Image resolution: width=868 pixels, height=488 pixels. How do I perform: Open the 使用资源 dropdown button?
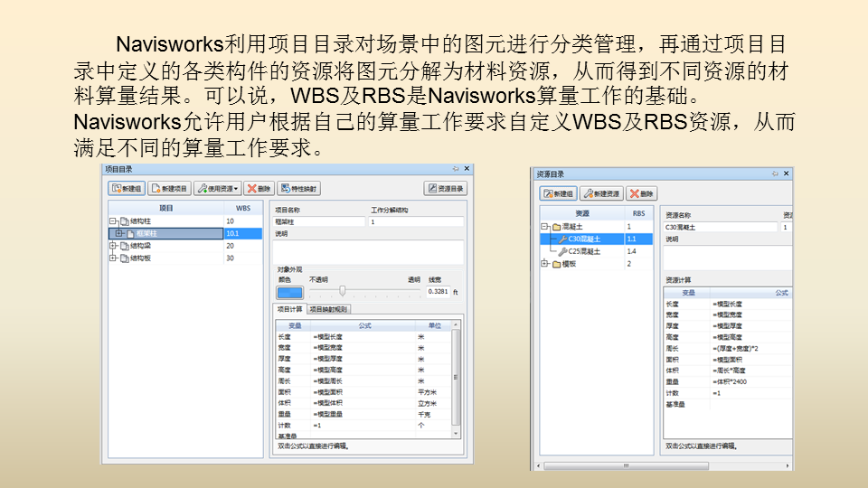[218, 189]
